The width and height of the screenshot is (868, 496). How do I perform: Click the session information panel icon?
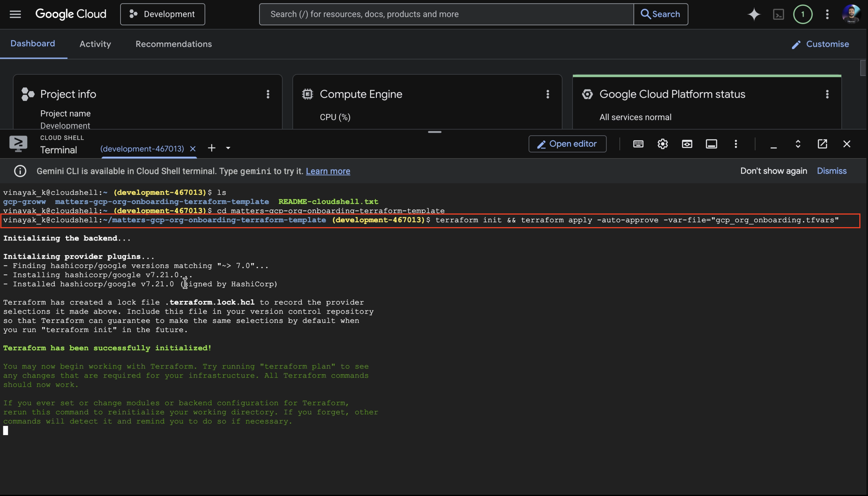[x=711, y=144]
